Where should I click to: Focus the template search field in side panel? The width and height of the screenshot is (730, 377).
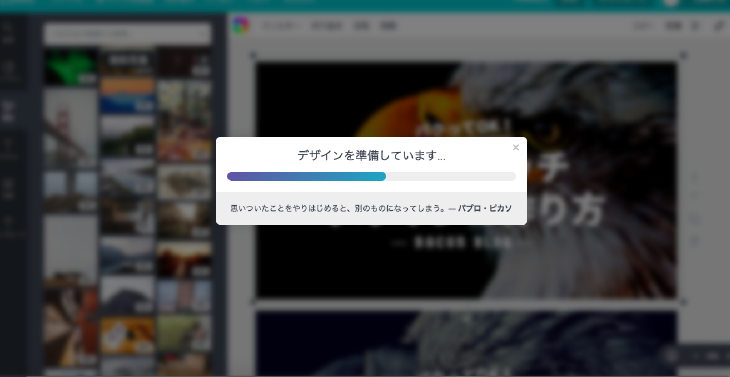coord(128,34)
